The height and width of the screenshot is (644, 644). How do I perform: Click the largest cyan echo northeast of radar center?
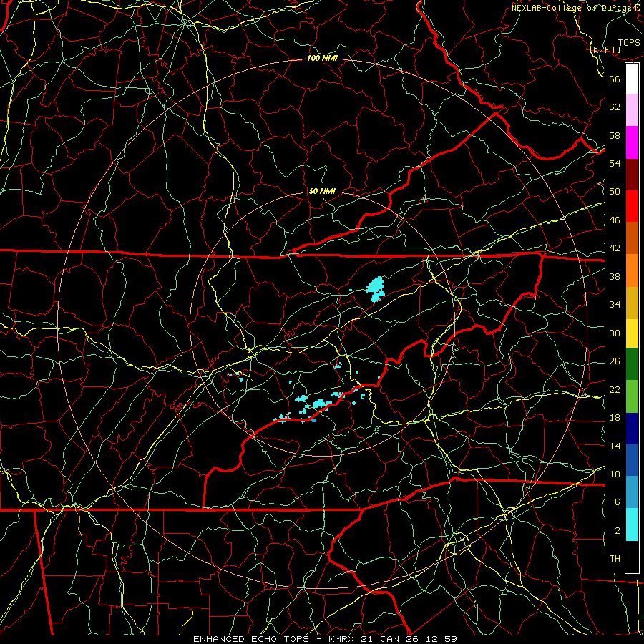pyautogui.click(x=376, y=289)
